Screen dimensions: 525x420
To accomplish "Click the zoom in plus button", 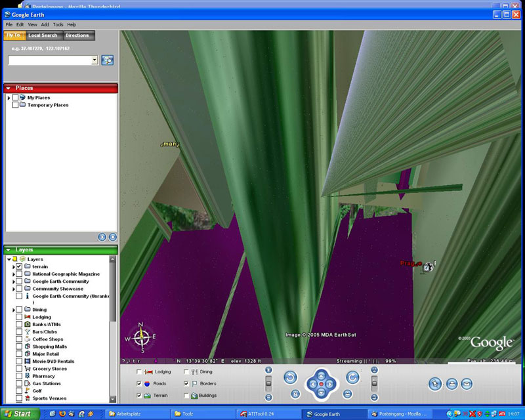I will tap(268, 370).
